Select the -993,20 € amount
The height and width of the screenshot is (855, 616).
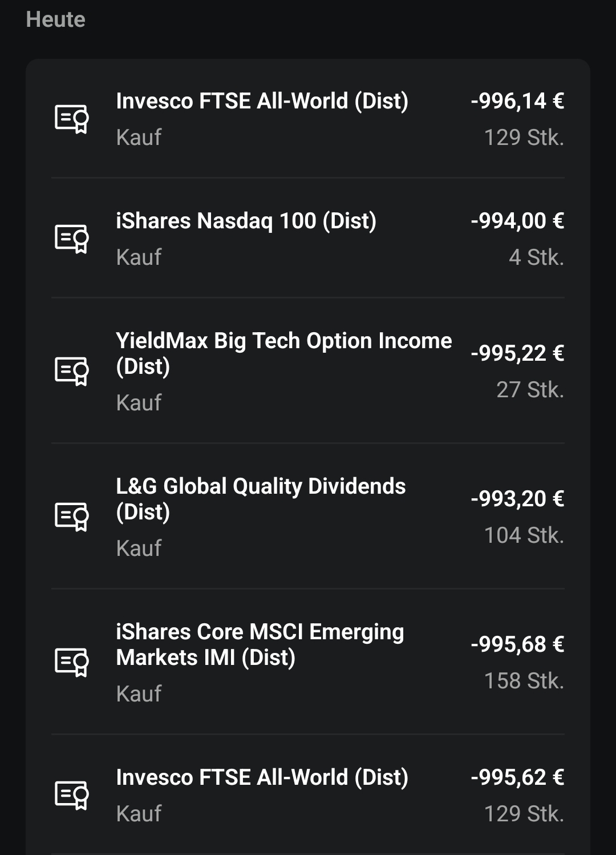[517, 499]
